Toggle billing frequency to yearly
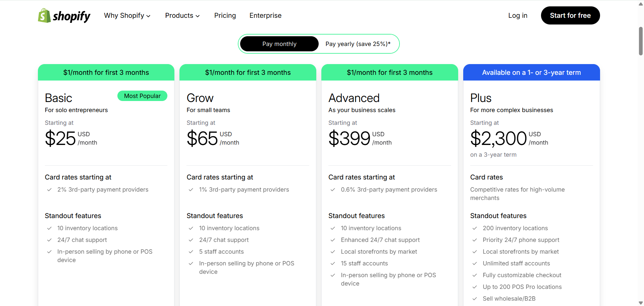Image resolution: width=644 pixels, height=306 pixels. click(x=357, y=44)
